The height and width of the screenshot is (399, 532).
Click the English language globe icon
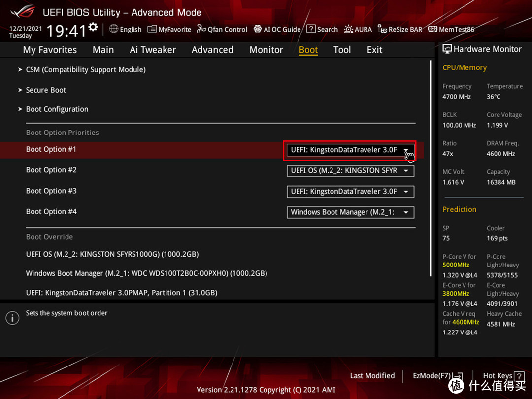114,29
